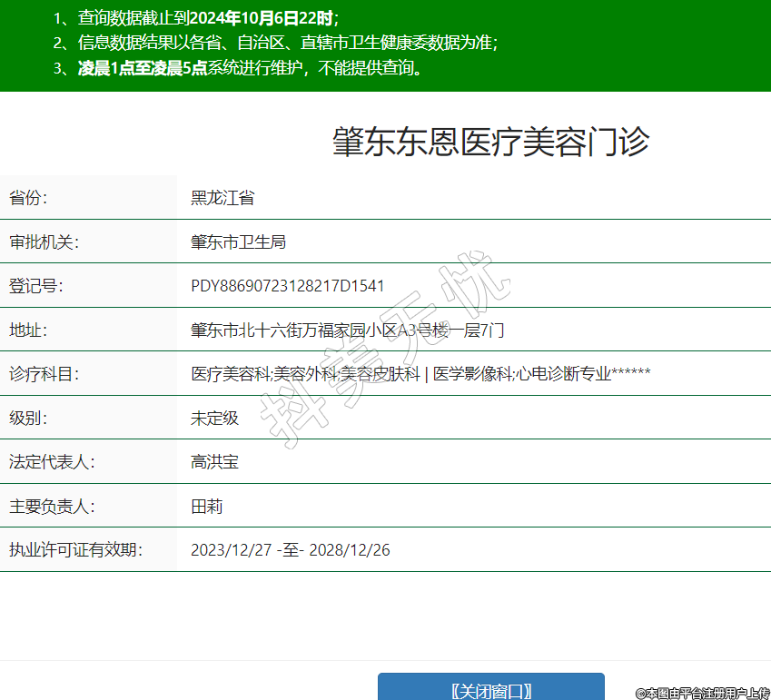Viewport: 771px width, 700px height.
Task: Click the clinic title 肇东东恩医疗美容门诊
Action: click(x=490, y=143)
